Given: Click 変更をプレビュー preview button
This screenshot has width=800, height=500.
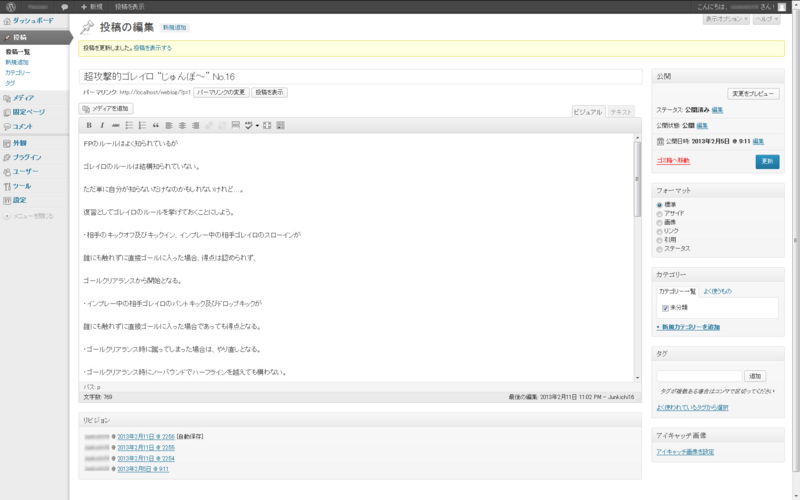Looking at the screenshot, I should [753, 94].
